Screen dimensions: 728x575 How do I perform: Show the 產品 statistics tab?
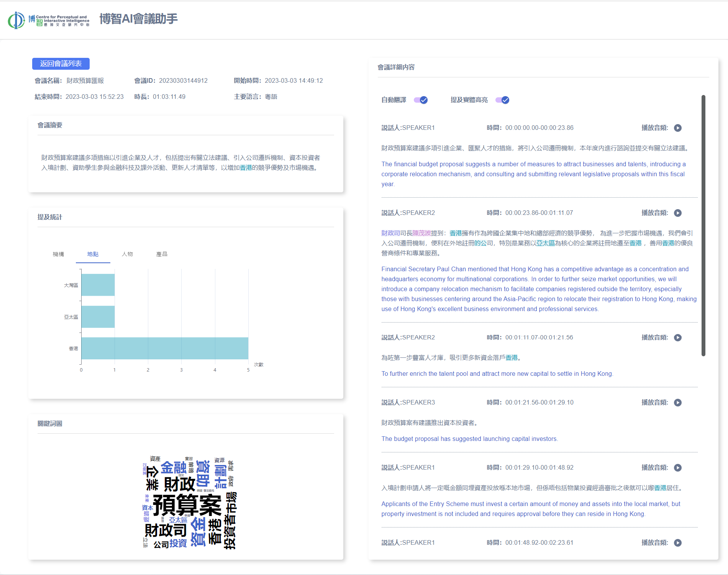tap(162, 254)
